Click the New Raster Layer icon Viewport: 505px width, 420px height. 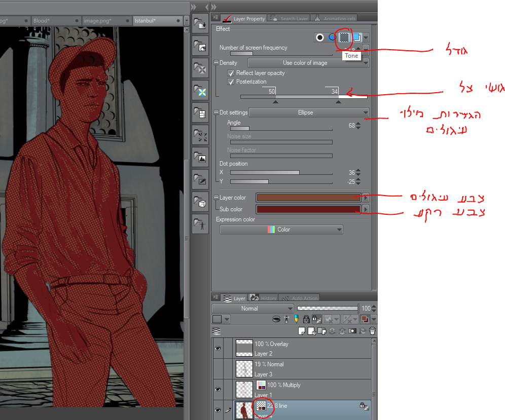[x=302, y=331]
